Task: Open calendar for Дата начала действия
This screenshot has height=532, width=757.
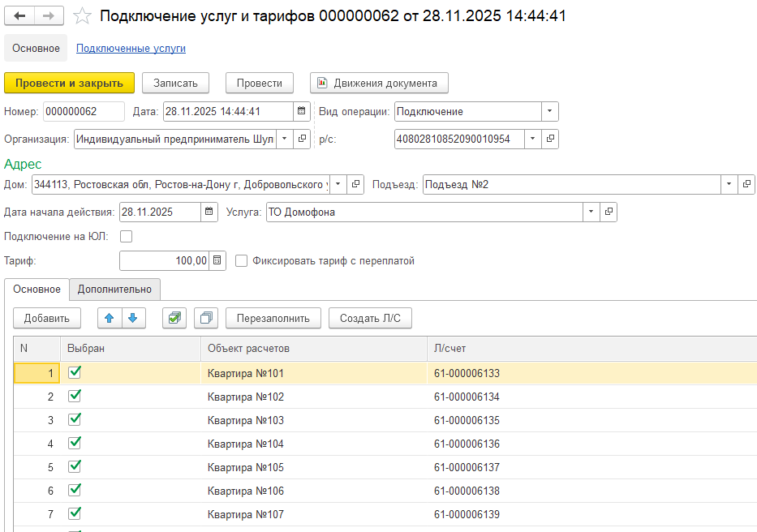Action: pyautogui.click(x=209, y=212)
